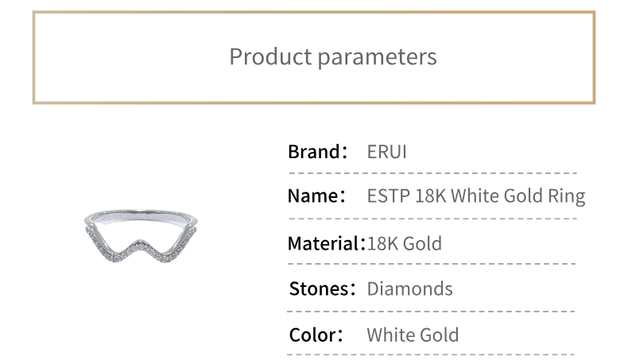
Task: Click the dashed divider below Brand row
Action: pos(432,173)
